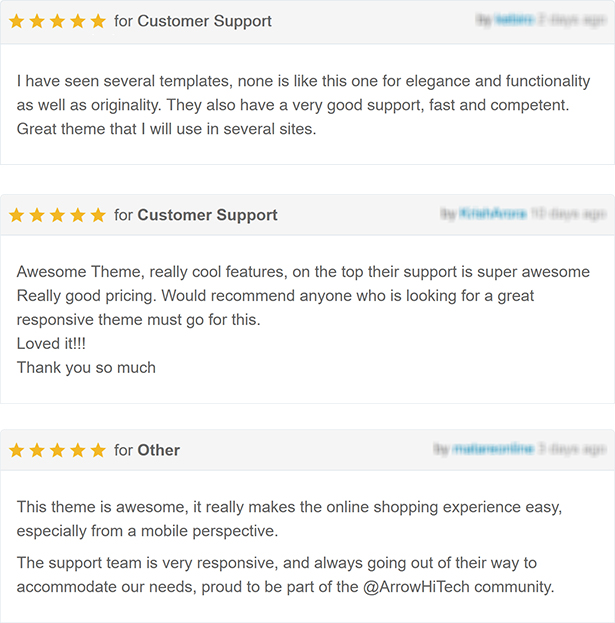
Task: Click the first star in the top Customer Support review
Action: pyautogui.click(x=17, y=21)
